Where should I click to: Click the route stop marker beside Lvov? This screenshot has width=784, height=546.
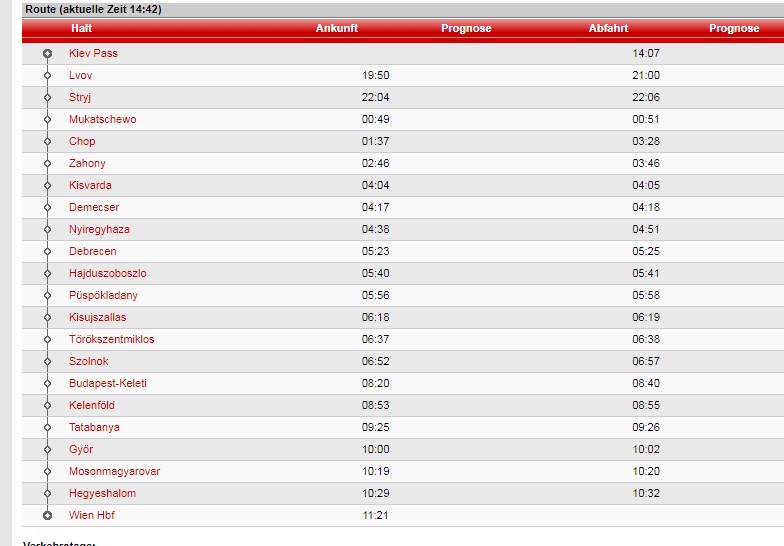click(47, 75)
